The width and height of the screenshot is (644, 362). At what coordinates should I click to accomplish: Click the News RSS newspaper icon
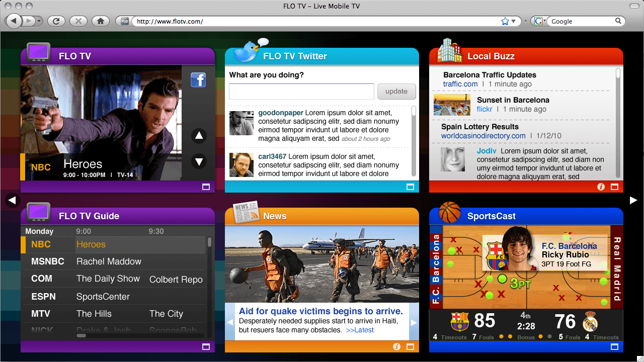tap(246, 212)
